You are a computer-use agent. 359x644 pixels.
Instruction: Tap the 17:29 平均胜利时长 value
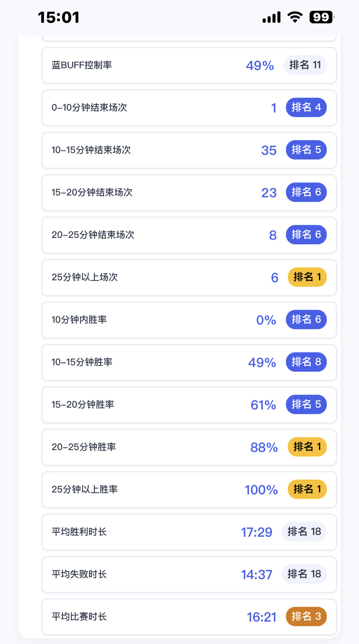[x=257, y=532]
